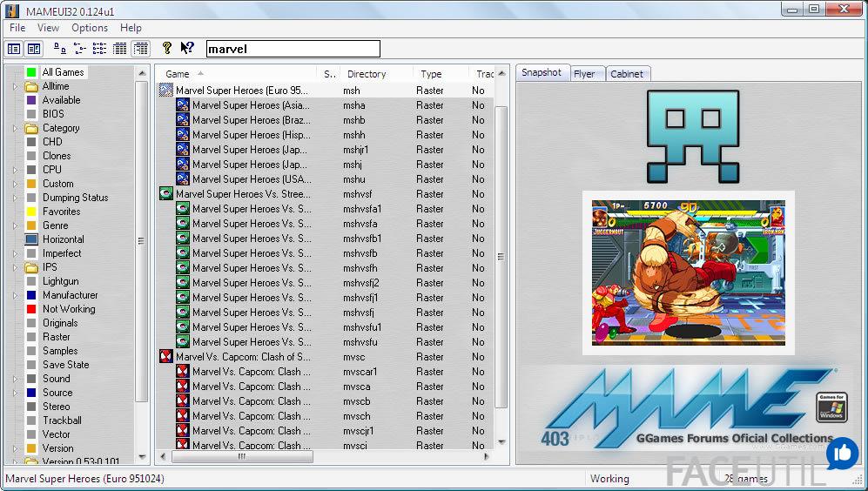Screen dimensions: 868x491
Task: Switch to large icons view
Action: (60, 49)
